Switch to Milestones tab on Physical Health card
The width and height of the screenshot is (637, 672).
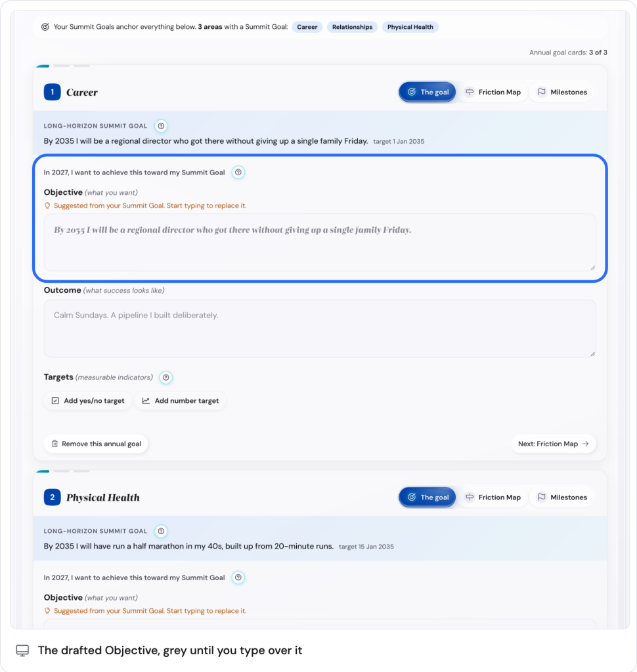pyautogui.click(x=562, y=497)
